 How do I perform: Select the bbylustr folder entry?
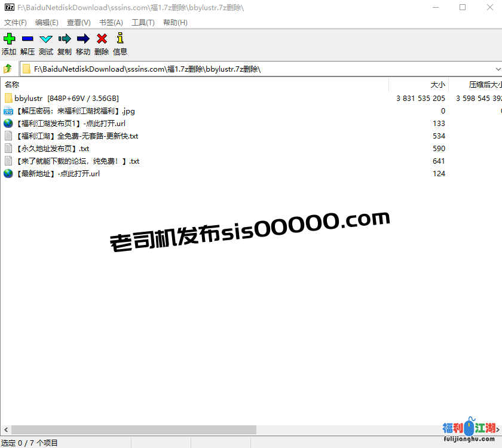point(29,98)
